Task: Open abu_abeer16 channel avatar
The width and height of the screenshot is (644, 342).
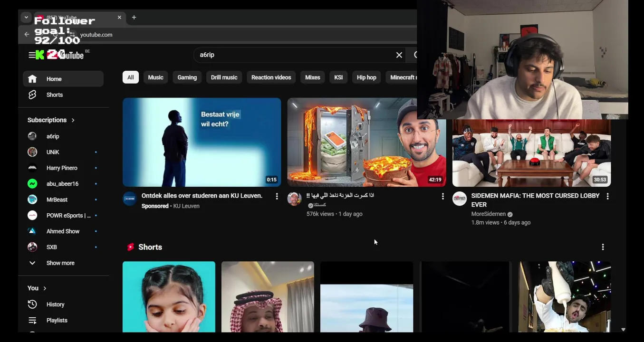Action: (x=32, y=184)
